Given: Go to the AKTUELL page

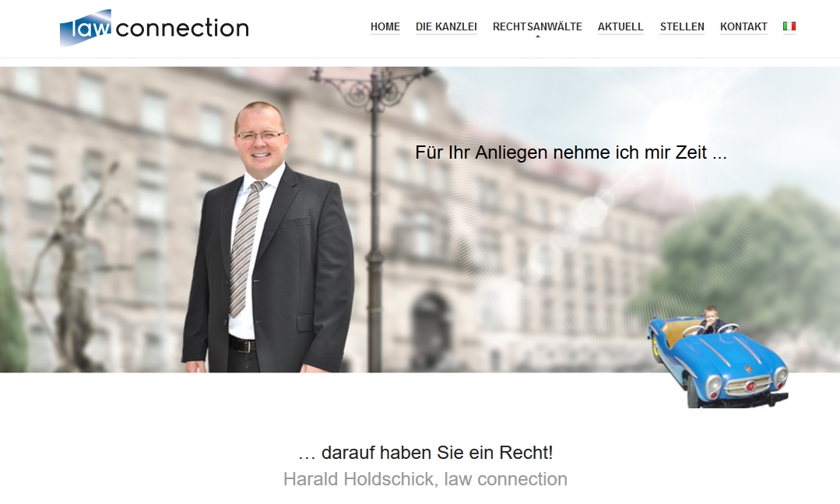Looking at the screenshot, I should click(620, 26).
